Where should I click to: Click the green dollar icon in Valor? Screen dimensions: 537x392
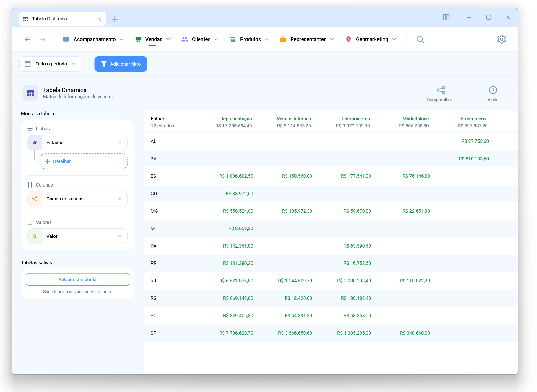(35, 236)
